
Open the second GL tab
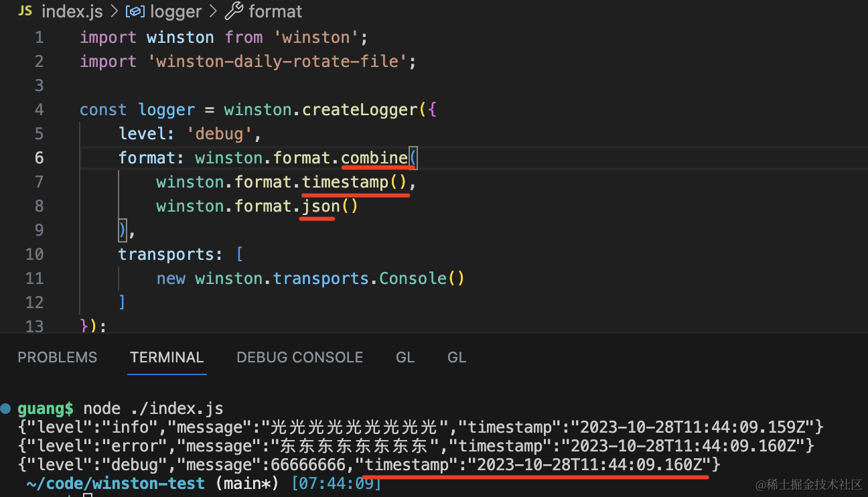point(457,358)
